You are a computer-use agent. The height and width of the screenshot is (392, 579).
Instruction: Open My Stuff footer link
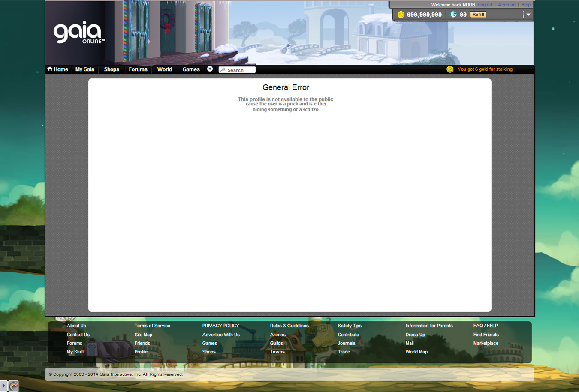pos(75,352)
